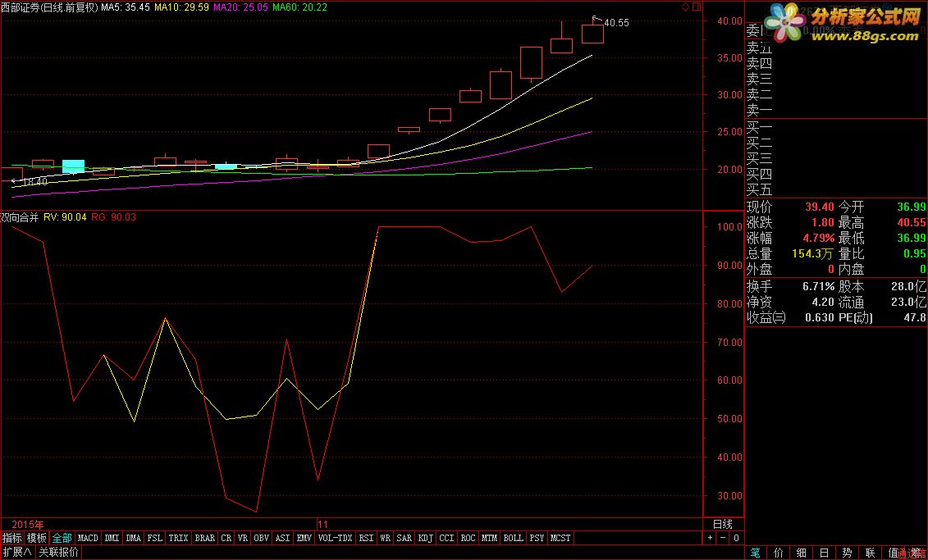This screenshot has width=928, height=560.
Task: Select the DMA indicator tab
Action: coord(134,538)
